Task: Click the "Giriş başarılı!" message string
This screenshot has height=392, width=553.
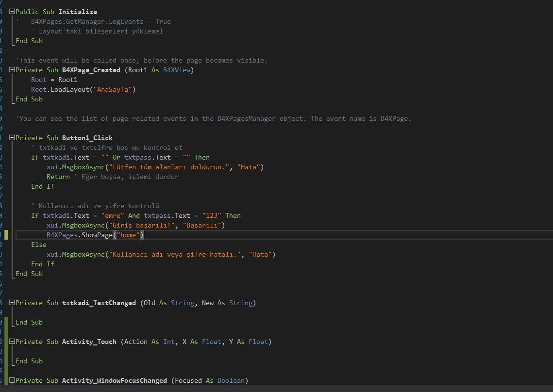Action: (144, 225)
